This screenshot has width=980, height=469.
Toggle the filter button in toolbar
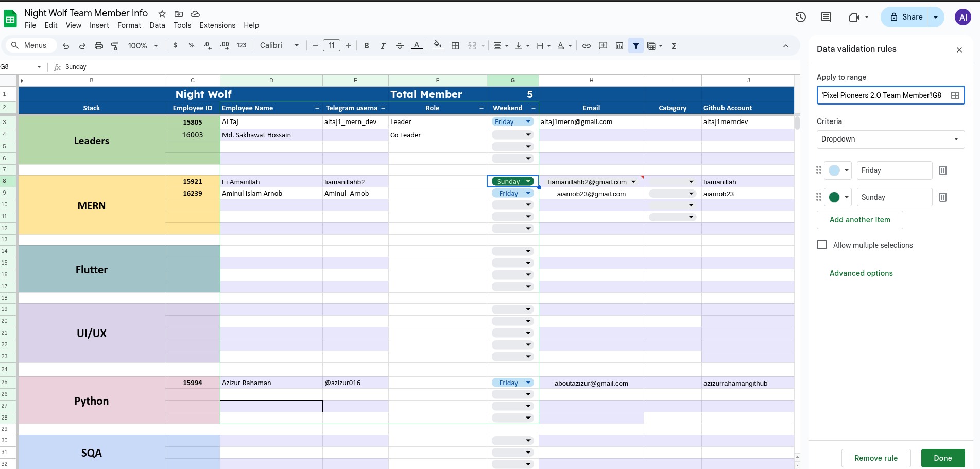(x=636, y=46)
